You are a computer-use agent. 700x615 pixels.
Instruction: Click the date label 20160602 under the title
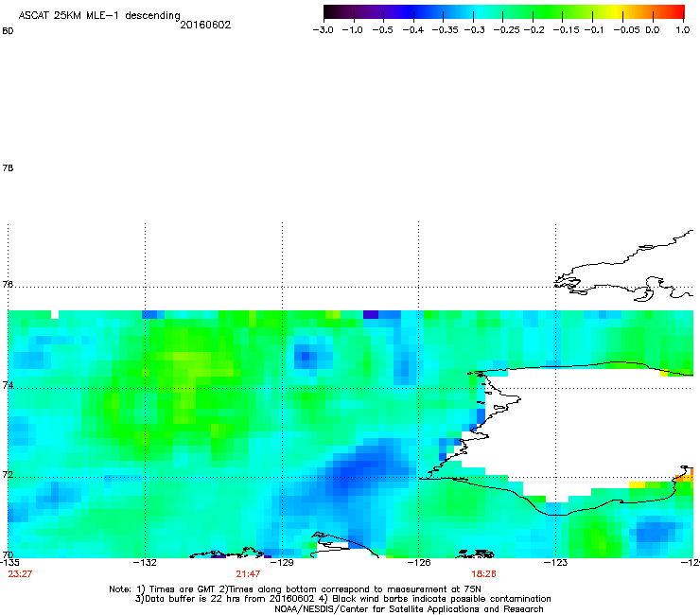pos(205,25)
